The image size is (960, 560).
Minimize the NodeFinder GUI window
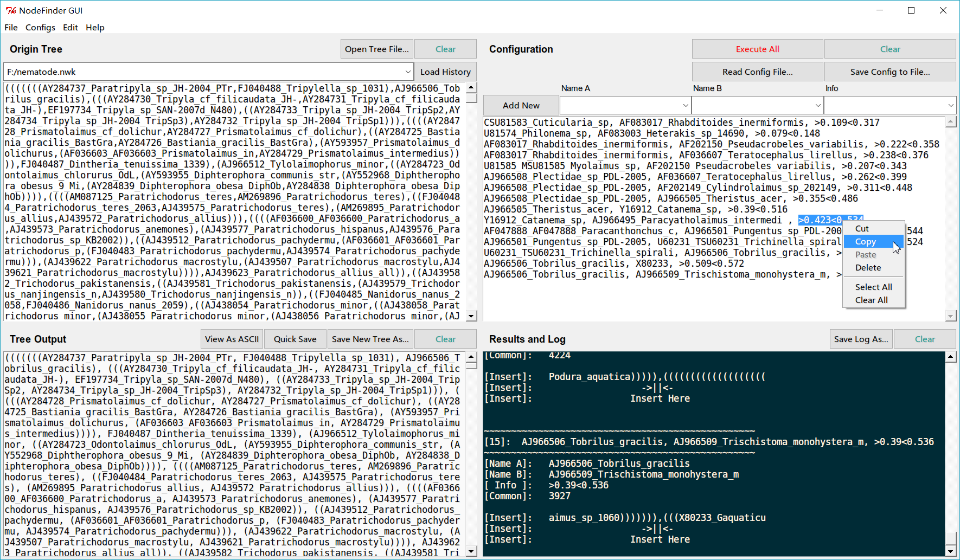[879, 10]
